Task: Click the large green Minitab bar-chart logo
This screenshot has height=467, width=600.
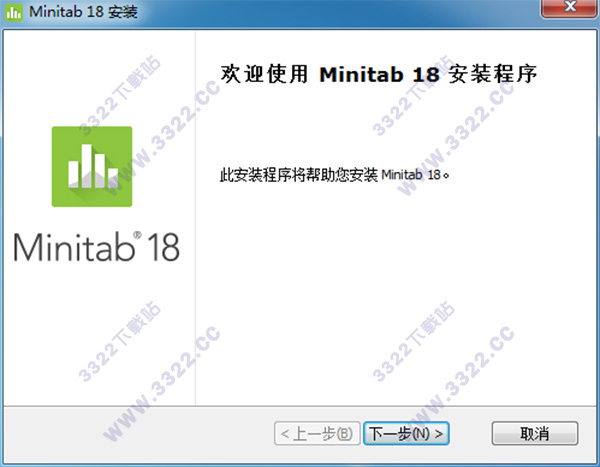Action: (x=92, y=167)
